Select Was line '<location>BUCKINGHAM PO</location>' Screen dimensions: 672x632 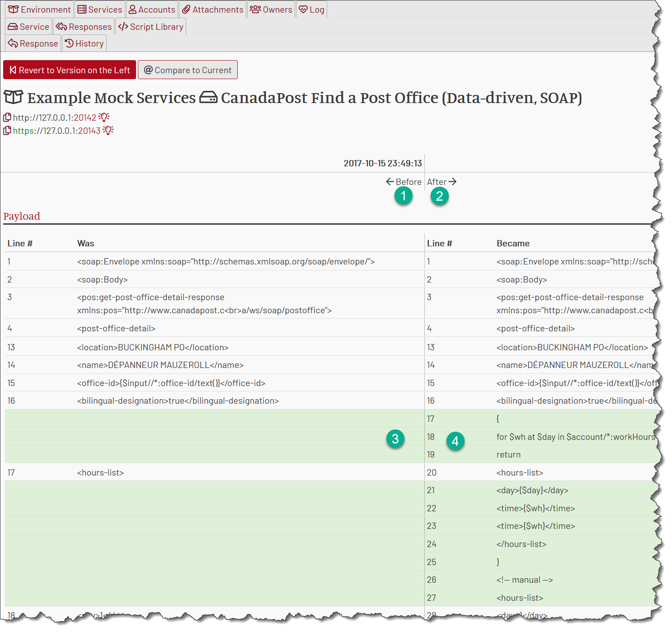point(153,347)
